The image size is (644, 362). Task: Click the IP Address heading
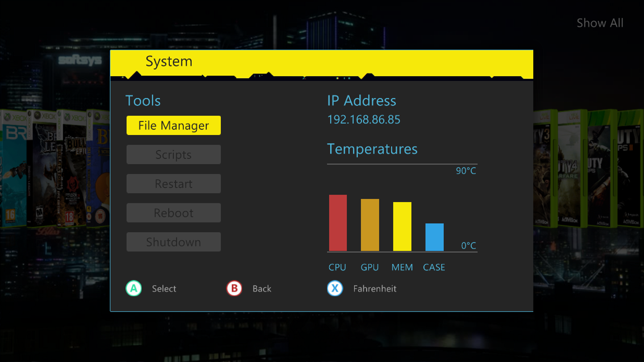[x=361, y=101]
